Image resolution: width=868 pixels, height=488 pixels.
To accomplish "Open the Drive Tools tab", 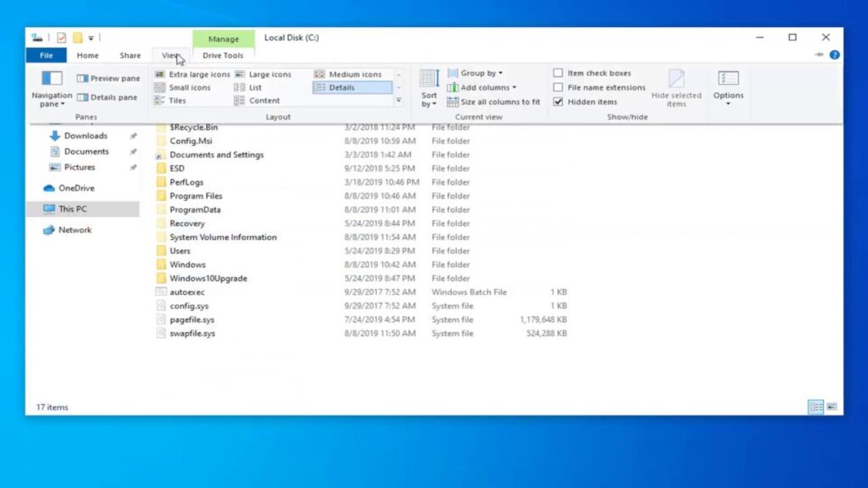I will 223,54.
